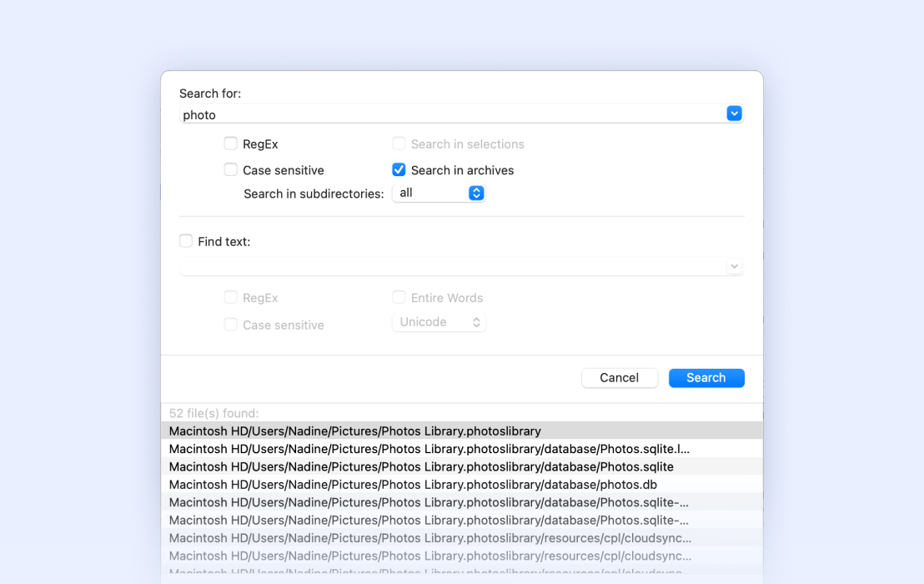924x584 pixels.
Task: Open the search history dropdown chevron
Action: pos(734,113)
